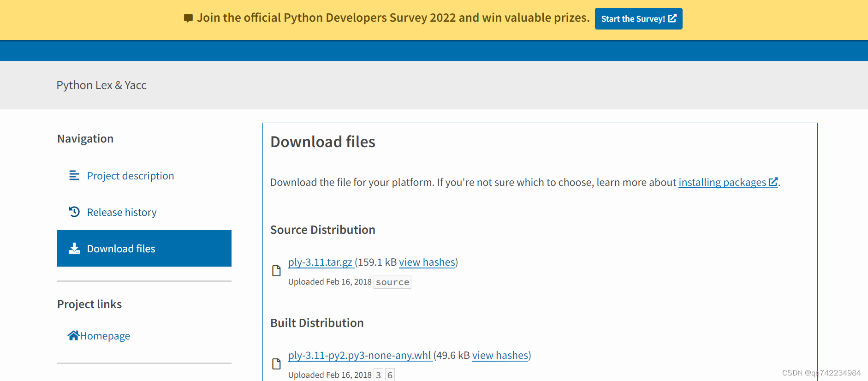View hashes for the tar.gz source file
The width and height of the screenshot is (868, 381).
[427, 262]
